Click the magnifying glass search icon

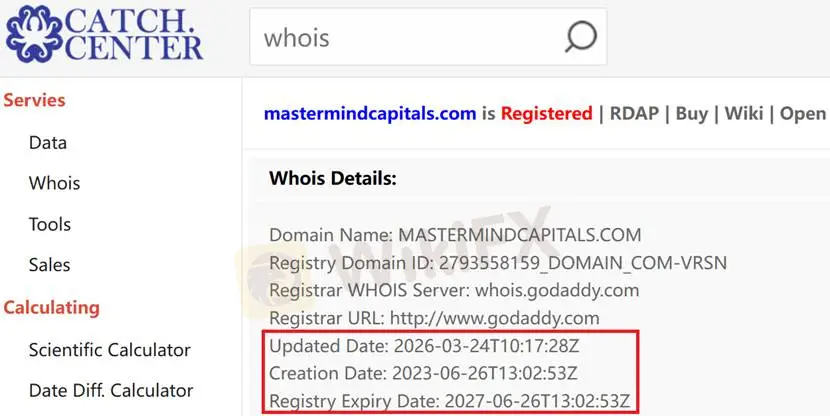581,37
